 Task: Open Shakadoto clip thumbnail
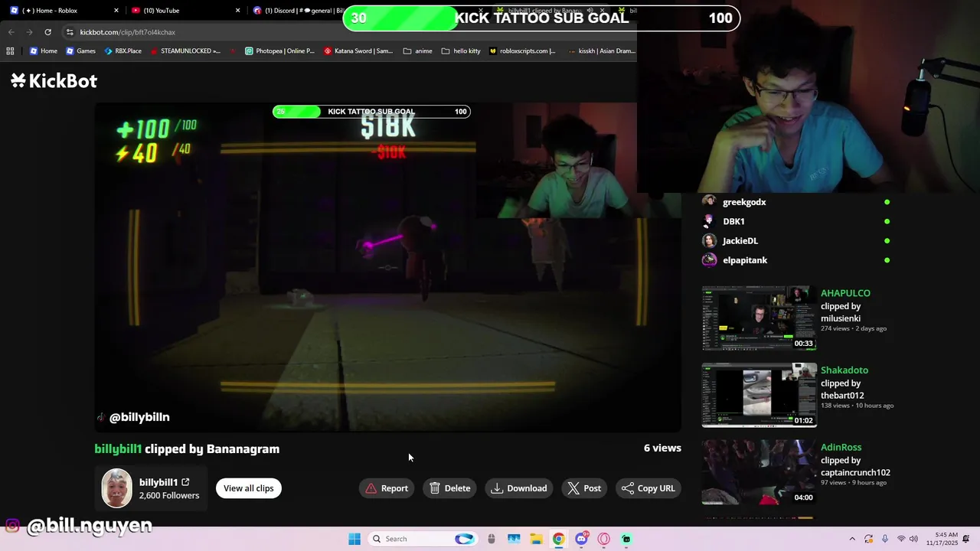[759, 396]
